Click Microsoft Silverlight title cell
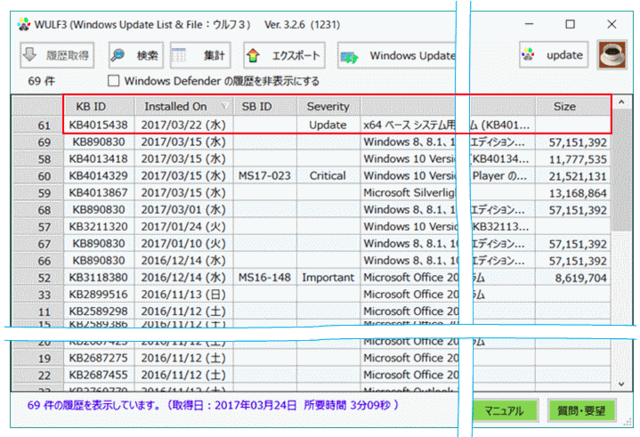 tap(409, 193)
